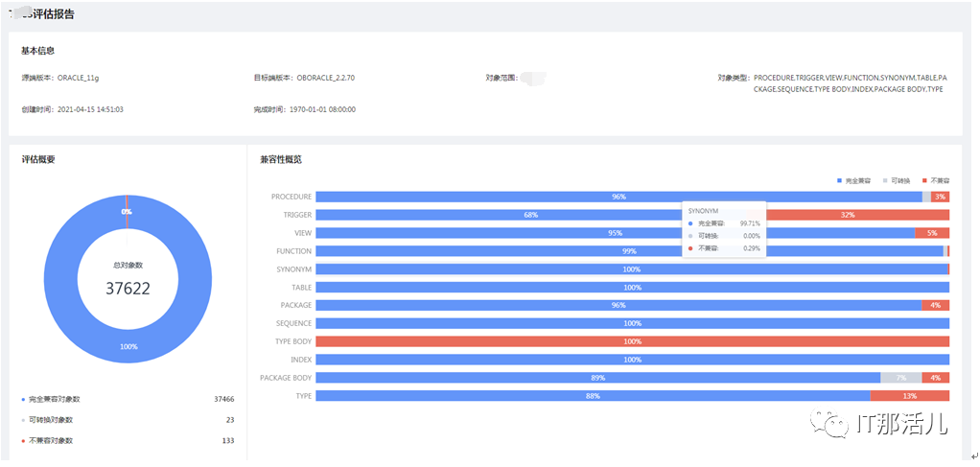Click the 基本信息 section heading

(x=38, y=51)
